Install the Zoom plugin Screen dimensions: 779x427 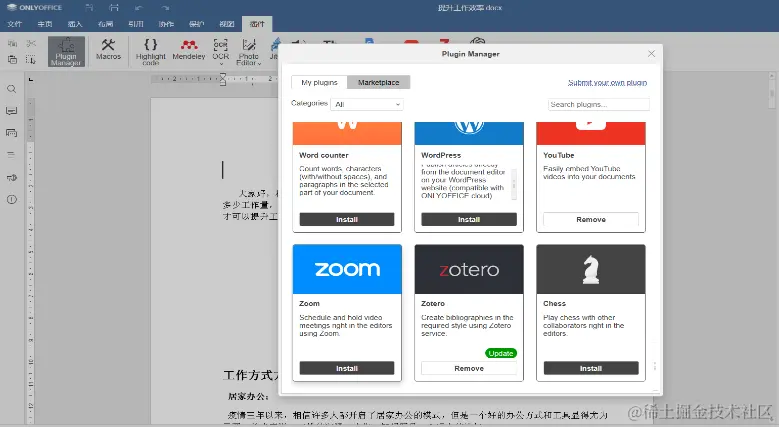(347, 368)
